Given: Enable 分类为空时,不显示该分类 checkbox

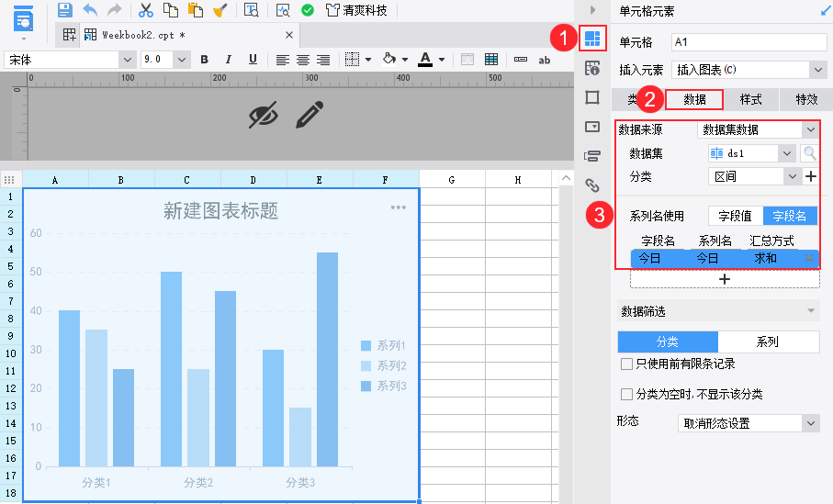Looking at the screenshot, I should pyautogui.click(x=627, y=394).
